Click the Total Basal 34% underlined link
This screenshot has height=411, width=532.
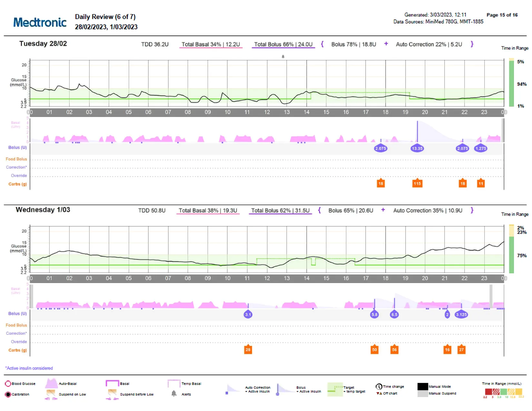[211, 44]
